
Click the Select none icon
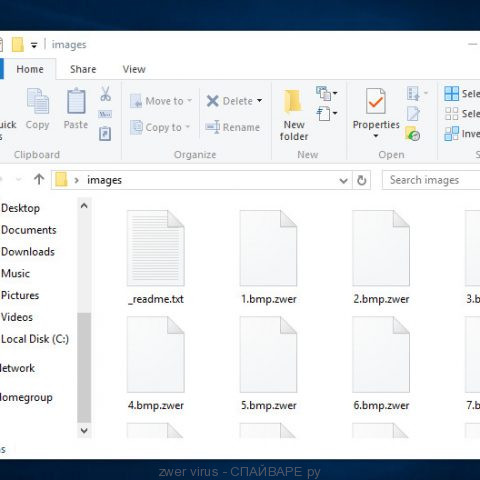(x=452, y=114)
